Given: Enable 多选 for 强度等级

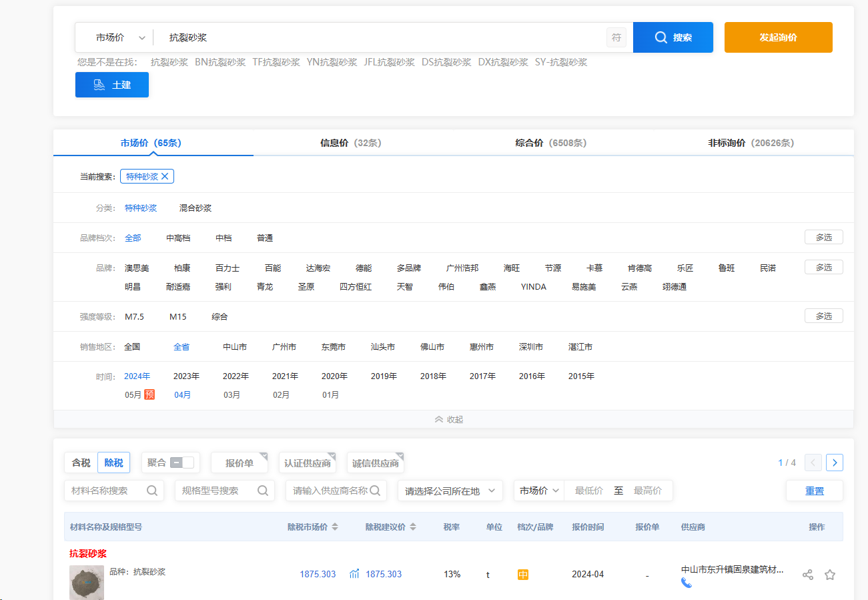Looking at the screenshot, I should point(824,316).
